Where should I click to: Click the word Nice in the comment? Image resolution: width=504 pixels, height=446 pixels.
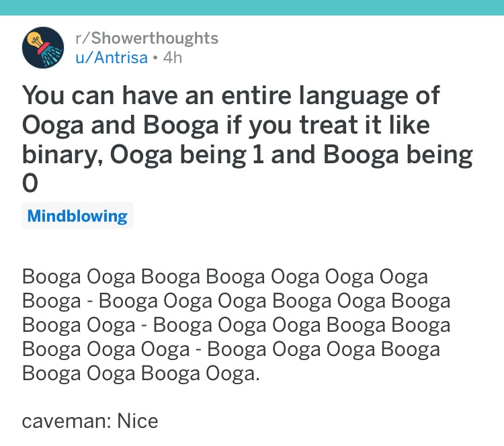click(138, 421)
